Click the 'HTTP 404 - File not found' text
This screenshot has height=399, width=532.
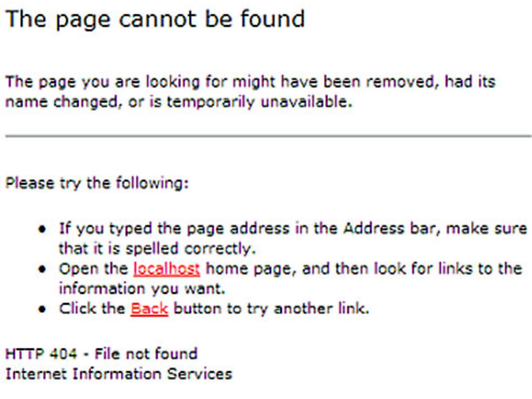(101, 354)
